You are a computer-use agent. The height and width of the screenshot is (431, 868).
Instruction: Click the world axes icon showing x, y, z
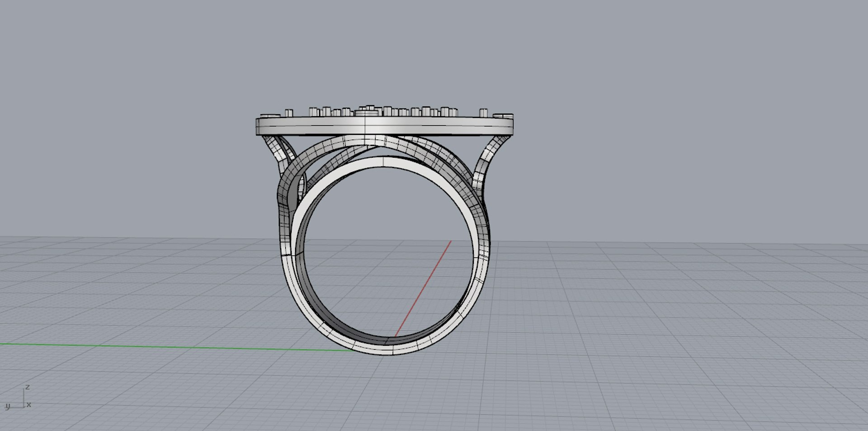(18, 398)
